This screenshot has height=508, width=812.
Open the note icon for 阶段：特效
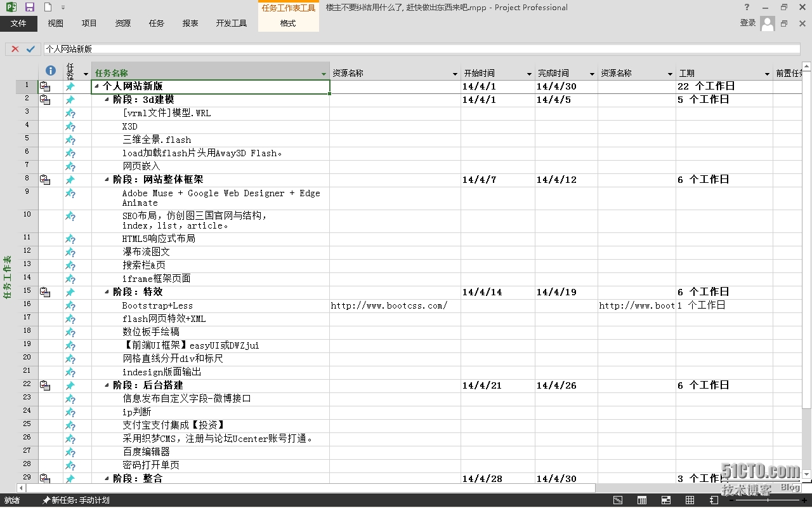pyautogui.click(x=45, y=292)
